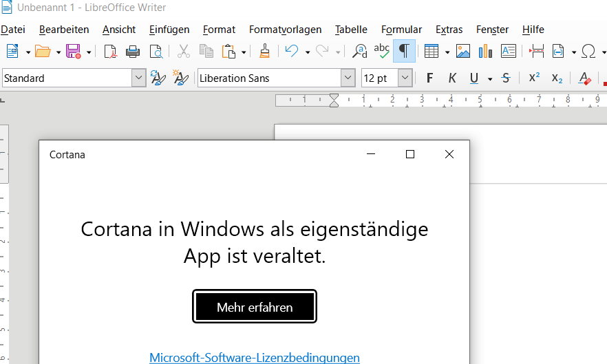Toggle print preview
This screenshot has width=607, height=364.
pos(156,51)
